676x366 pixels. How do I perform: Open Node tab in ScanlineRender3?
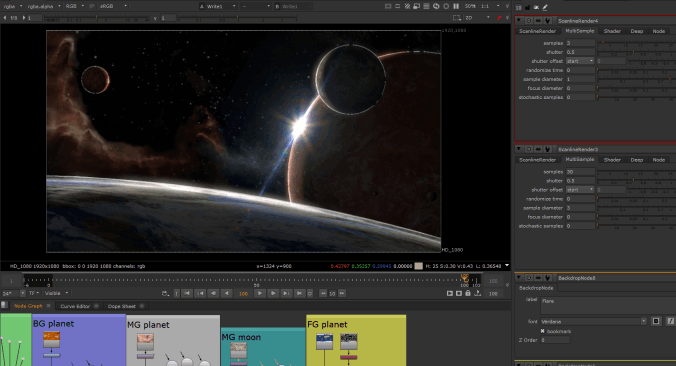click(x=658, y=160)
